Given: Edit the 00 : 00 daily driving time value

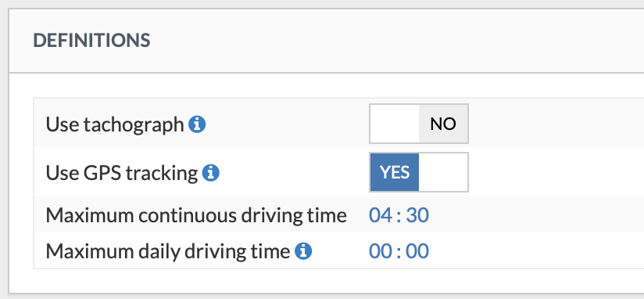Looking at the screenshot, I should click(x=399, y=251).
